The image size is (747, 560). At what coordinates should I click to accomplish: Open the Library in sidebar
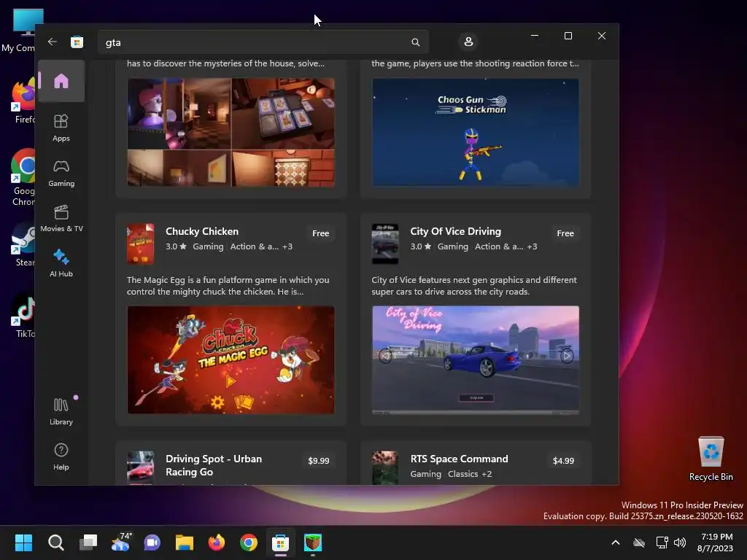[x=61, y=411]
